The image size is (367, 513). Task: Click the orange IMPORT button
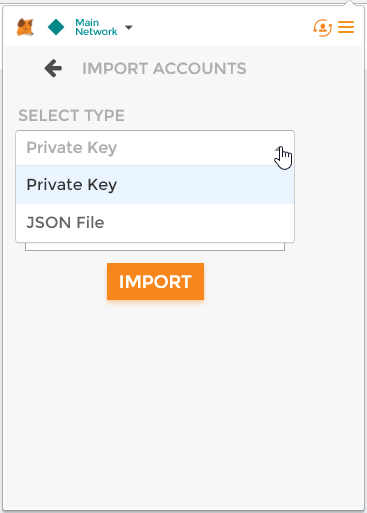[x=155, y=282]
